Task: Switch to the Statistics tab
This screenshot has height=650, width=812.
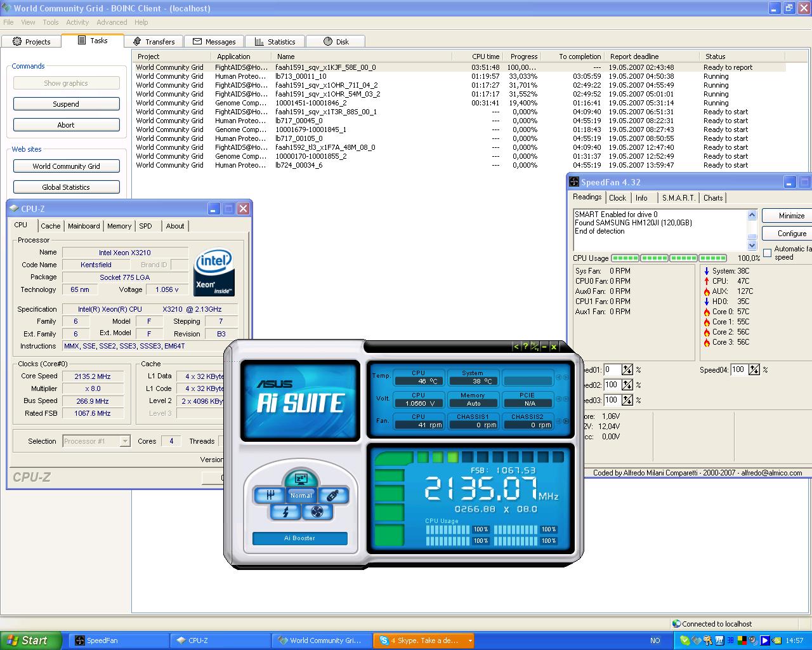Action: click(275, 41)
